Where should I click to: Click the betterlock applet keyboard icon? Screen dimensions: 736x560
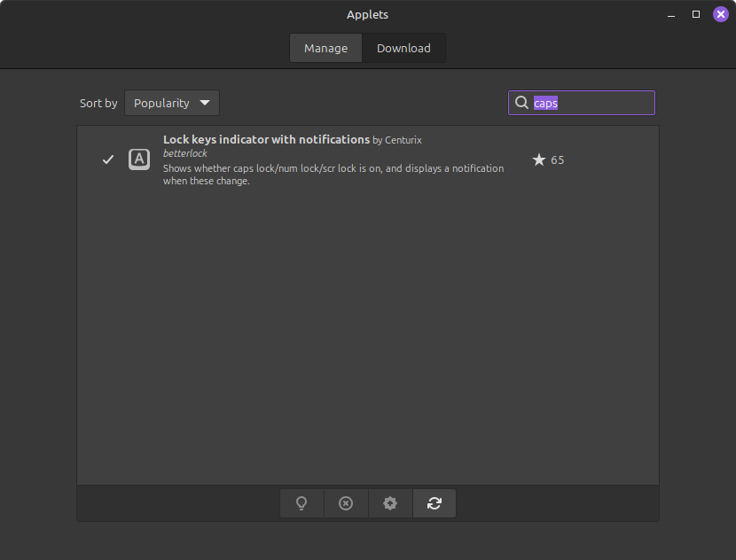139,159
